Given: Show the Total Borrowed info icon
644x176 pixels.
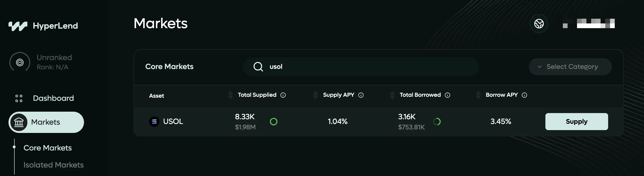Looking at the screenshot, I should coord(447,95).
